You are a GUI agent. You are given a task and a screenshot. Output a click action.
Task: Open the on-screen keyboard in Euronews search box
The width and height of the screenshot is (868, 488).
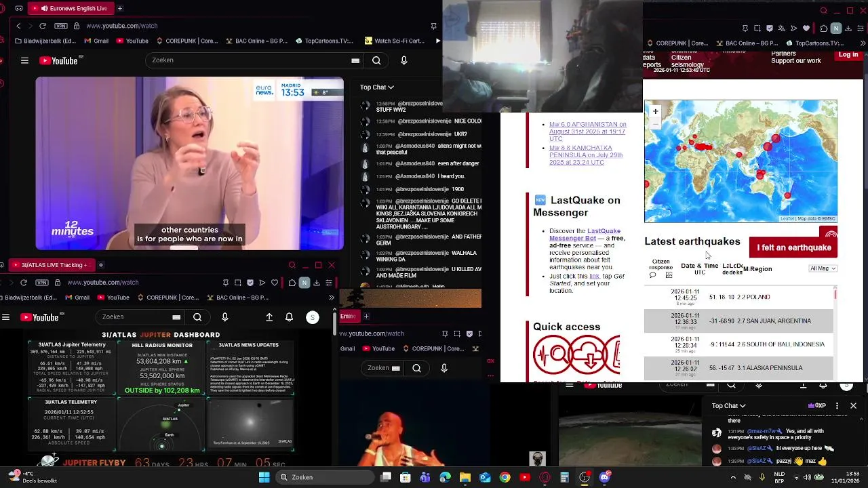point(355,60)
